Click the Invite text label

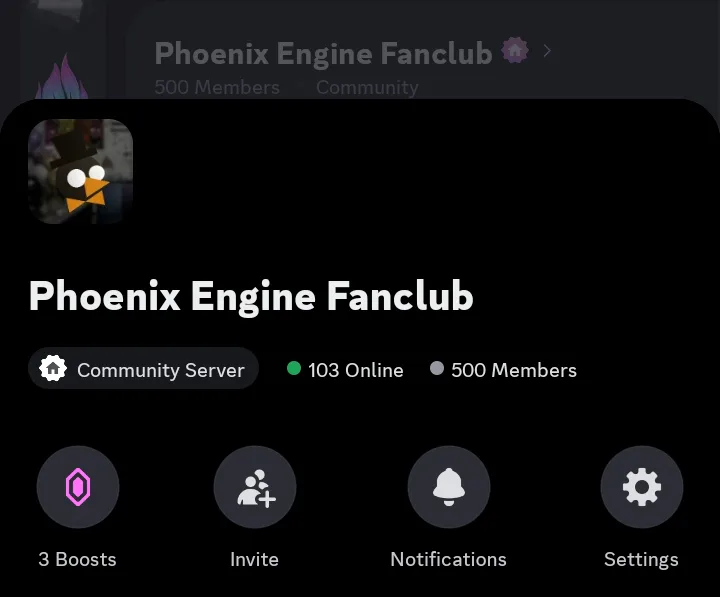tap(254, 559)
